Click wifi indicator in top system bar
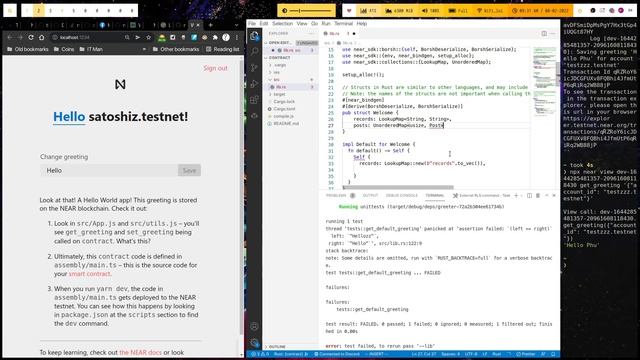Image resolution: width=640 pixels, height=360 pixels. [490, 11]
